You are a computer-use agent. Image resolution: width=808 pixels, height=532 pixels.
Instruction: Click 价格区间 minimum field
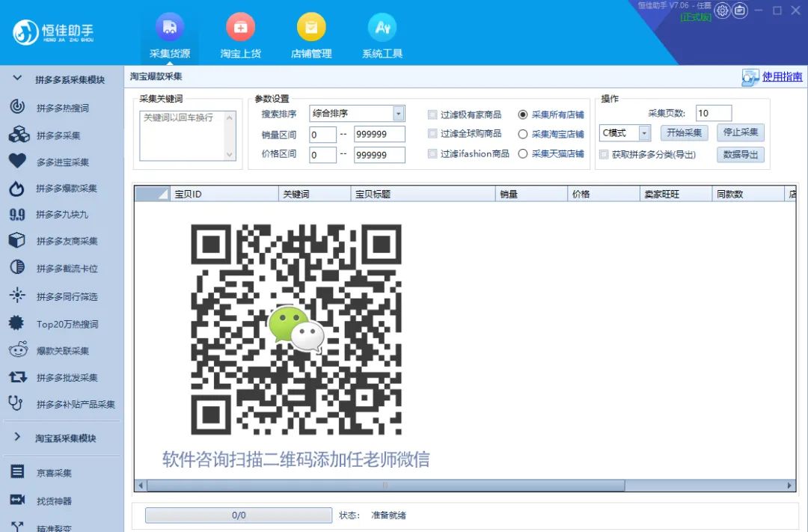322,155
